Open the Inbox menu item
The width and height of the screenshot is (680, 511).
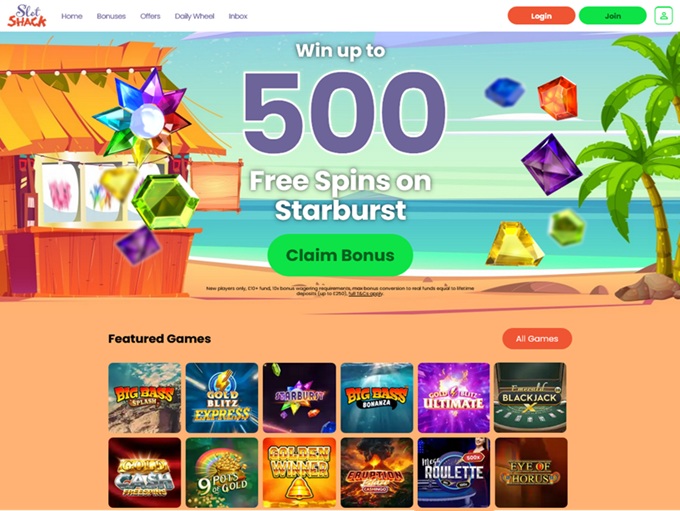tap(238, 16)
